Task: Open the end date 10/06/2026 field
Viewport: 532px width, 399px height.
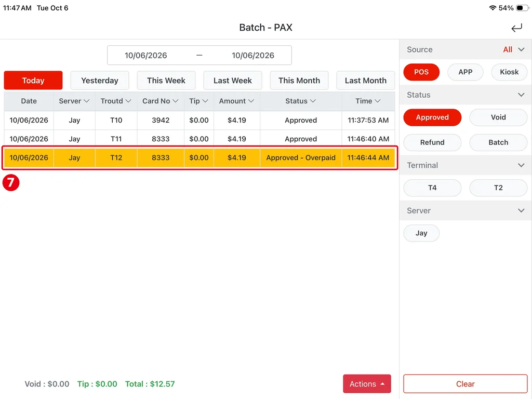Action: click(x=253, y=55)
